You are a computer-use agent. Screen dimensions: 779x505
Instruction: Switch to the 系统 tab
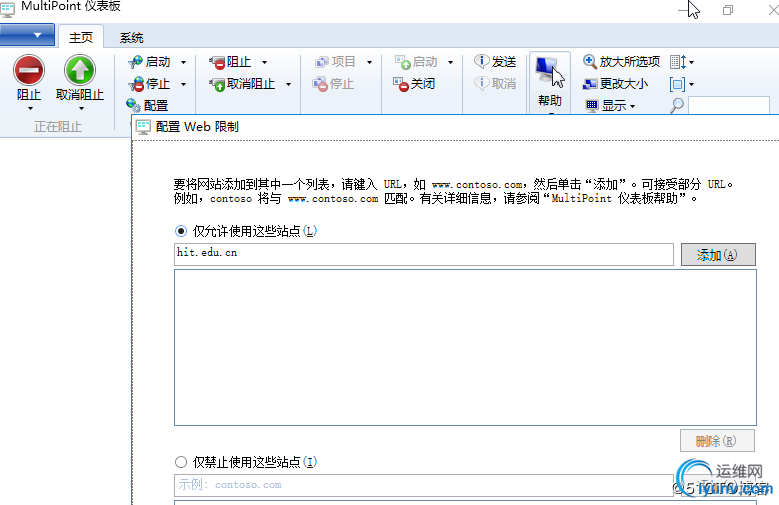coord(131,38)
